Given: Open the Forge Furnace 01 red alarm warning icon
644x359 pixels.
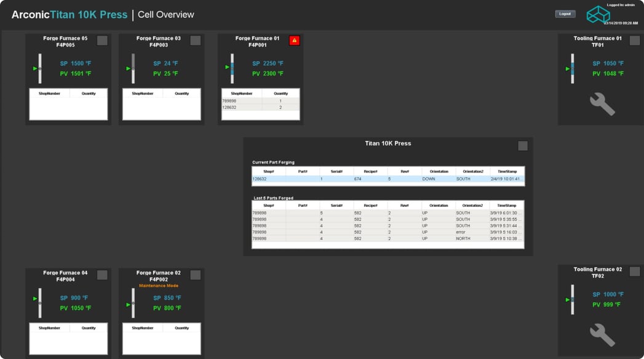Looking at the screenshot, I should pyautogui.click(x=295, y=40).
